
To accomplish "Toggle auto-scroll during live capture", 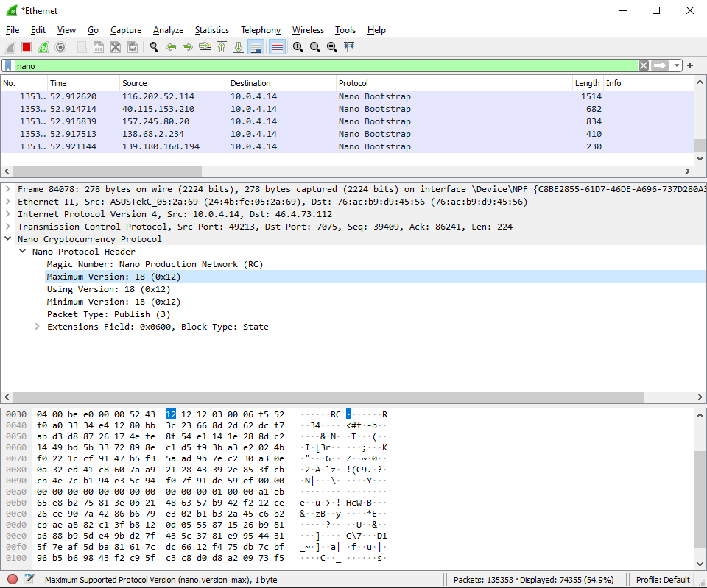I will point(254,46).
